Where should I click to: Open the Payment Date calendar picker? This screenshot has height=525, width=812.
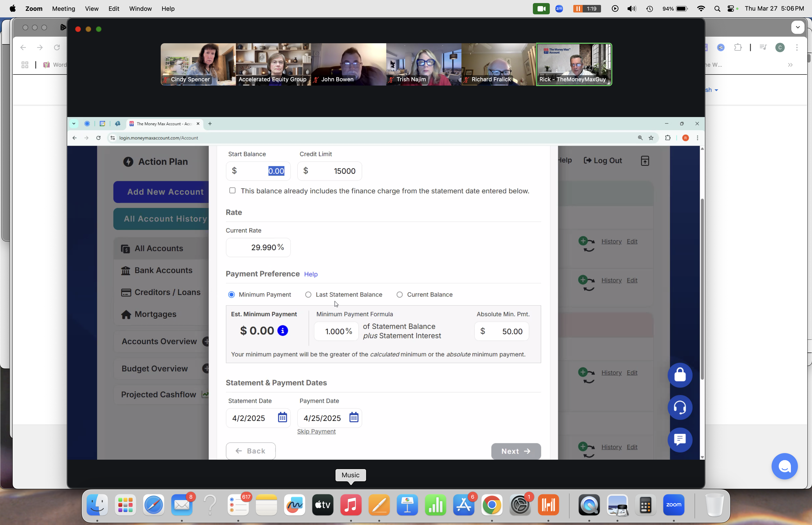click(x=354, y=417)
